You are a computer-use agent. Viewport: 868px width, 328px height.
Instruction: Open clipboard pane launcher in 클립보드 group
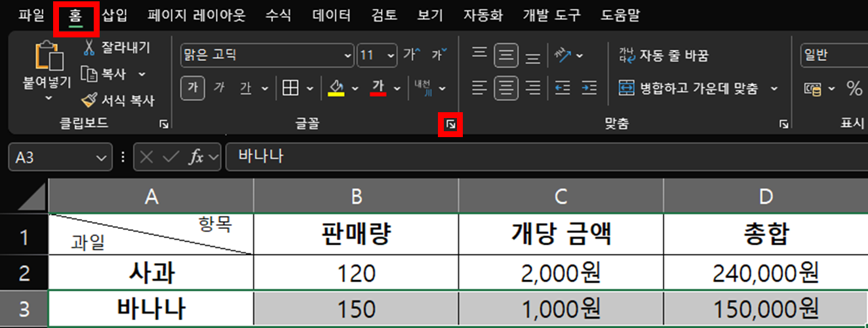pos(163,124)
